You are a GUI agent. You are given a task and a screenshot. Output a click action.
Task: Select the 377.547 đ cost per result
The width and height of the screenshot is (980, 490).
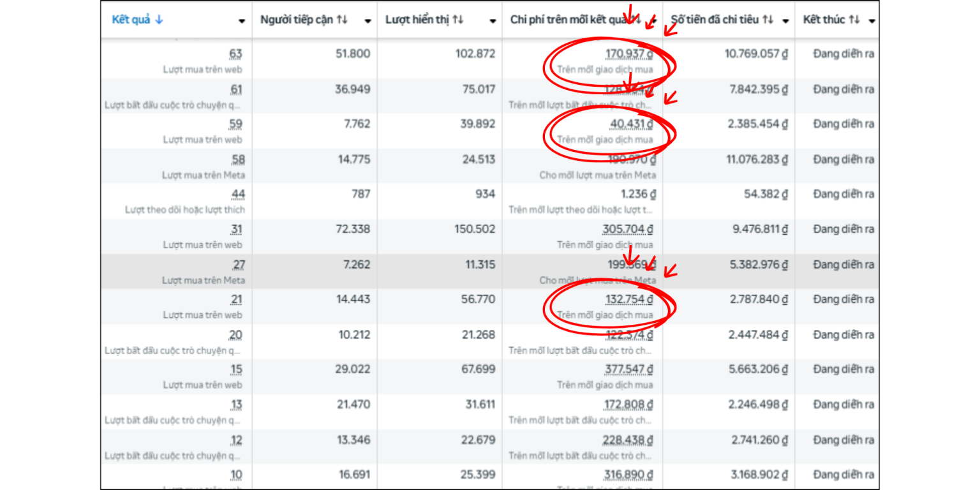(628, 369)
